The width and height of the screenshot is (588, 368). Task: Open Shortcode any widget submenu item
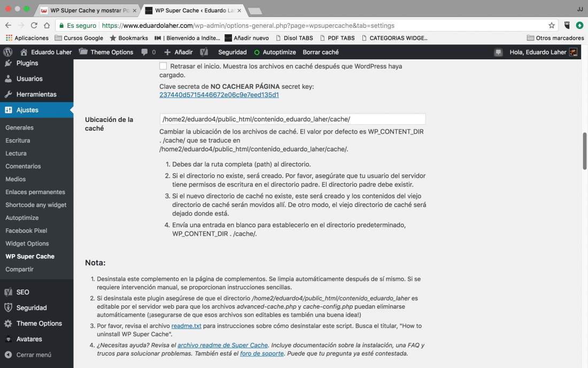coord(36,205)
